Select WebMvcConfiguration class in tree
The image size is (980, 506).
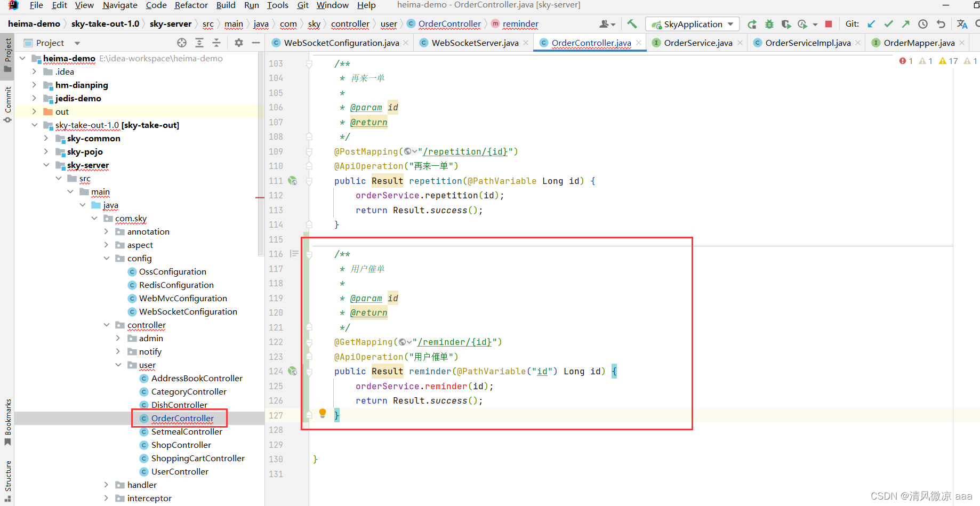pos(183,298)
